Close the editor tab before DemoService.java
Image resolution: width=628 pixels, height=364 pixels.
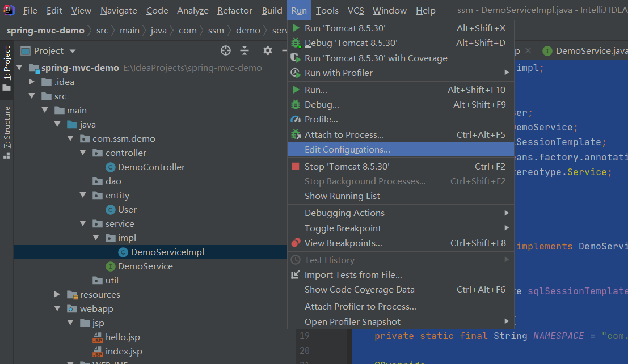(528, 50)
